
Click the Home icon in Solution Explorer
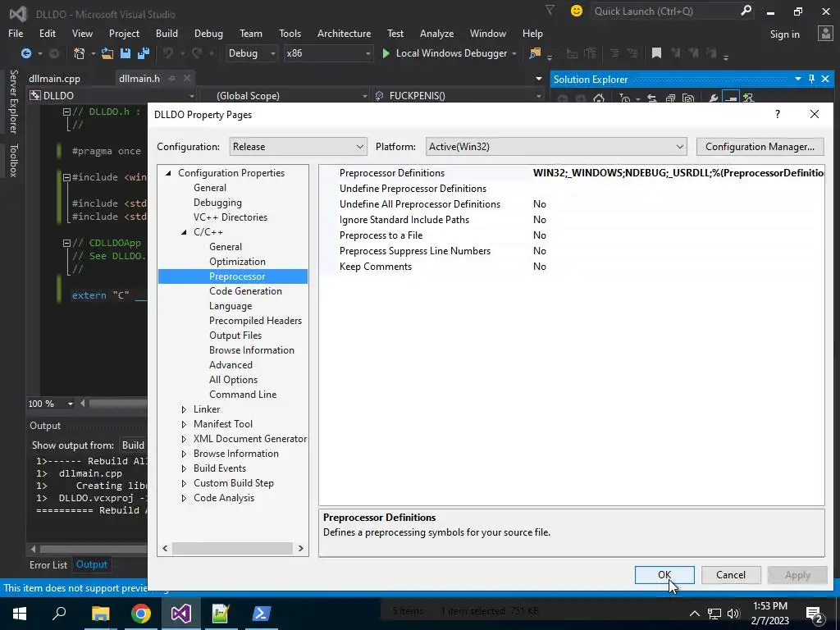coord(599,98)
